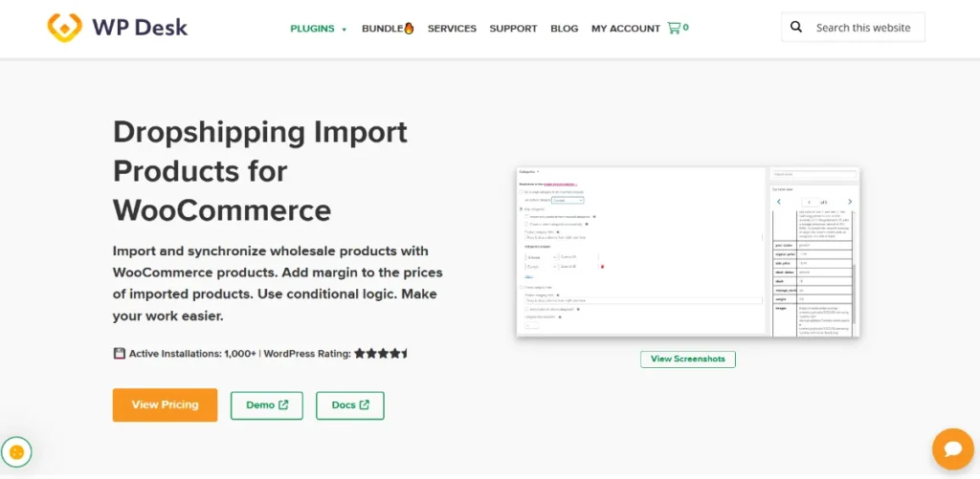This screenshot has width=980, height=479.
Task: Click the next arrow in screenshot preview
Action: tap(851, 202)
